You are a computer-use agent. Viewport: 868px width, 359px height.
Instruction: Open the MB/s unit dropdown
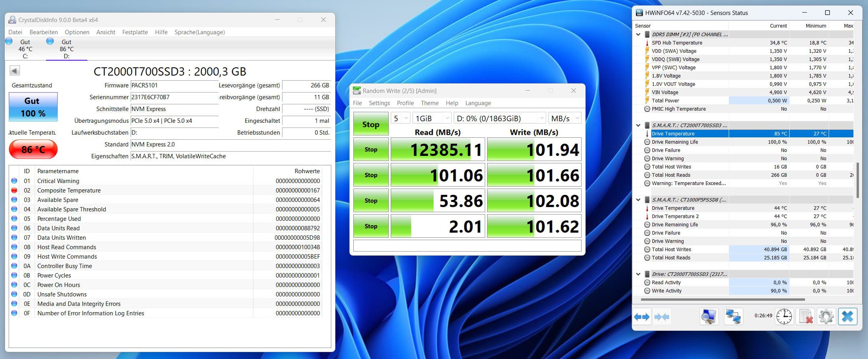pyautogui.click(x=565, y=118)
